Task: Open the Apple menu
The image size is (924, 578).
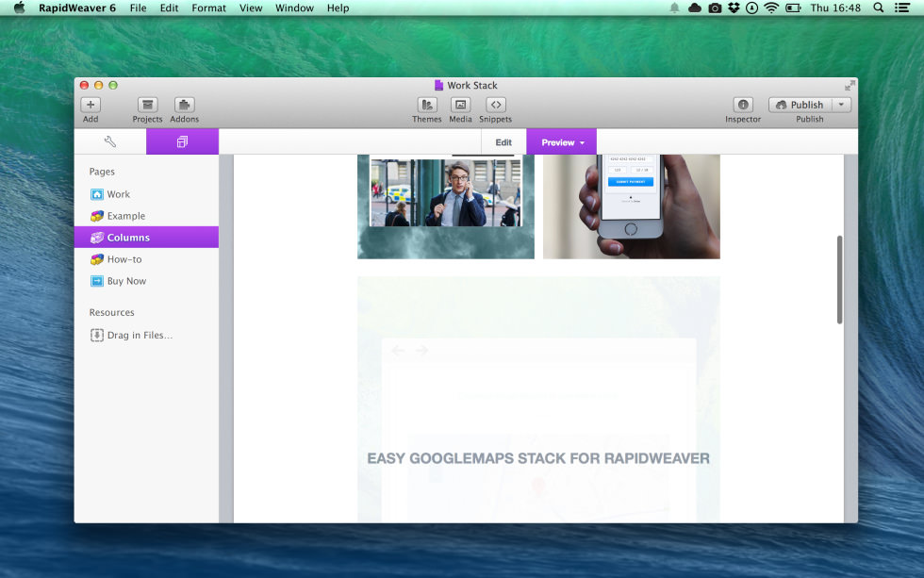Action: pos(20,8)
